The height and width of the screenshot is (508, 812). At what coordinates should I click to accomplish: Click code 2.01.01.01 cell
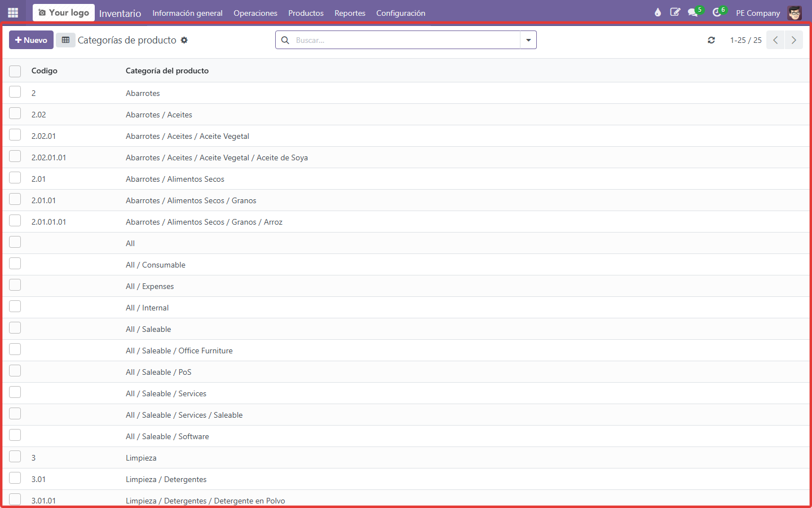(x=48, y=222)
